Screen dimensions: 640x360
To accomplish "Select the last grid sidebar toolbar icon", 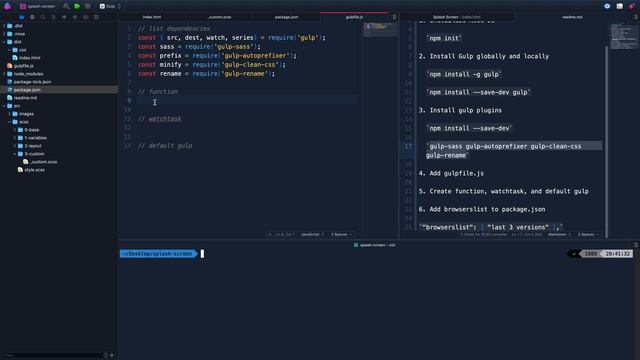I will point(96,17).
